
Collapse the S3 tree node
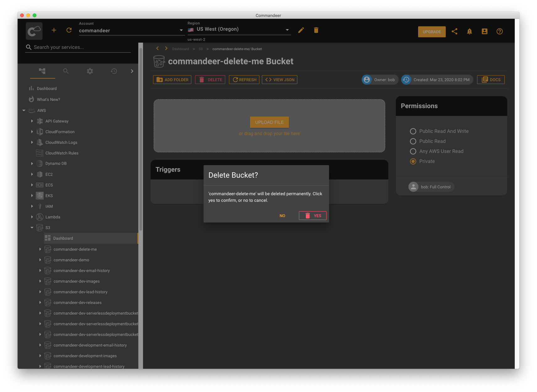[32, 227]
